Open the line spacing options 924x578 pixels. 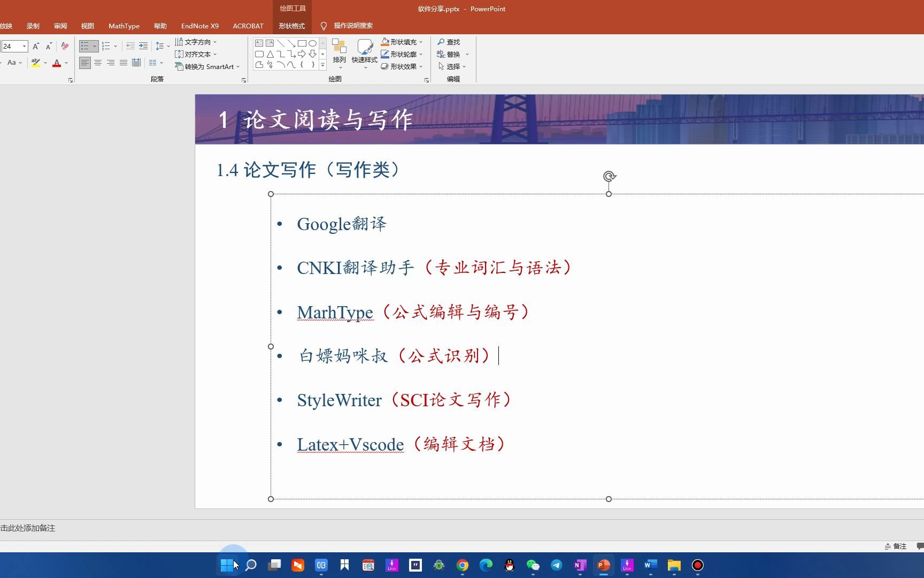(162, 47)
